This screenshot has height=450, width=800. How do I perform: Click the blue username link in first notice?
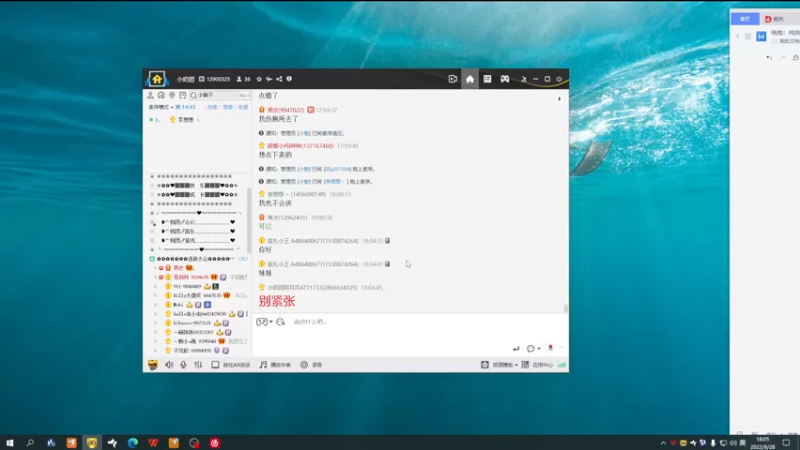pyautogui.click(x=304, y=133)
